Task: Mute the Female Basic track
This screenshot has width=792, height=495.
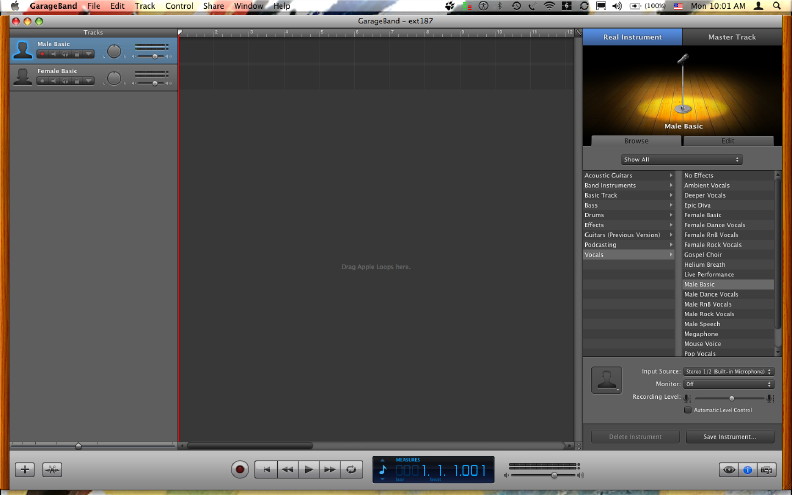Action: pos(54,81)
